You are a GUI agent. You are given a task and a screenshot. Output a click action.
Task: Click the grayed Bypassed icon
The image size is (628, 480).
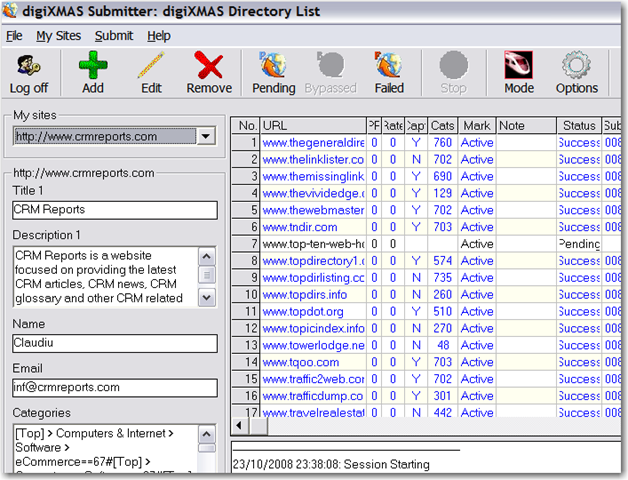pyautogui.click(x=330, y=65)
